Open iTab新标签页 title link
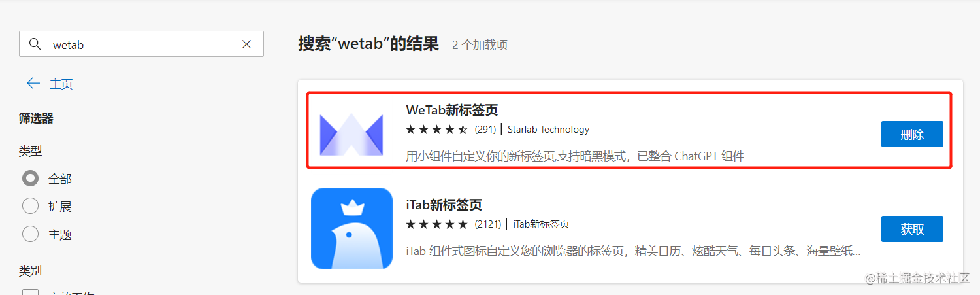 444,205
